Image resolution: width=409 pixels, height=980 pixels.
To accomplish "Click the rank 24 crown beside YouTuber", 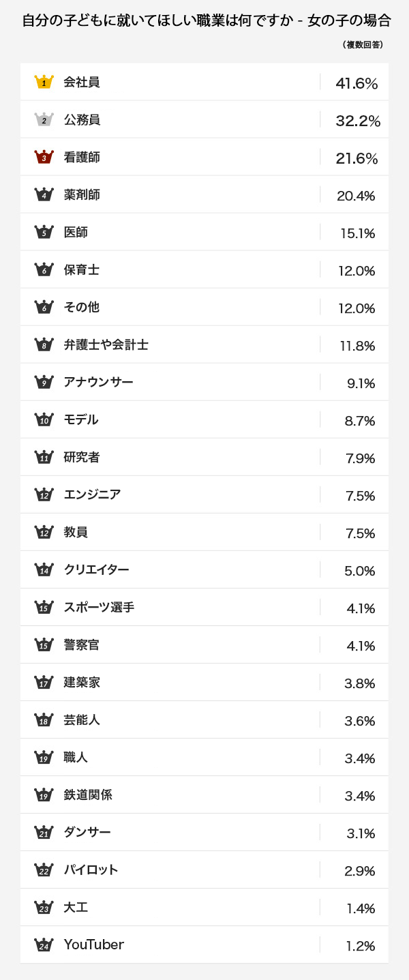I will click(x=44, y=945).
